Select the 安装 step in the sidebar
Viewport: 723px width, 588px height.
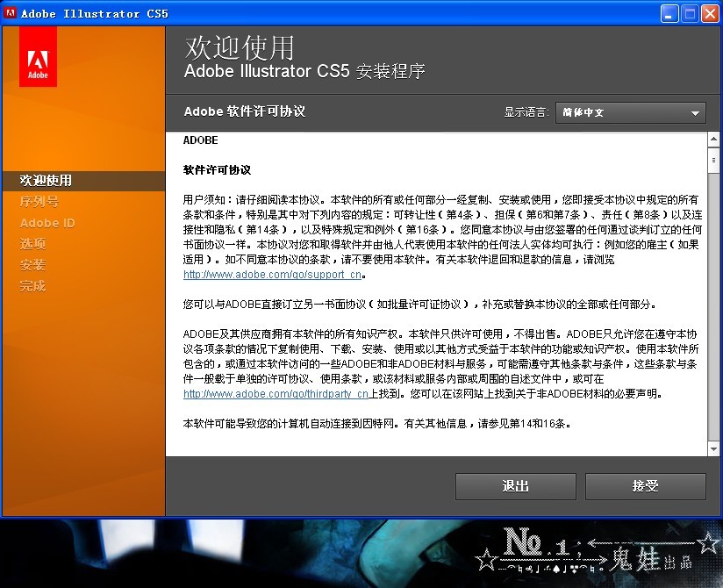pos(32,265)
